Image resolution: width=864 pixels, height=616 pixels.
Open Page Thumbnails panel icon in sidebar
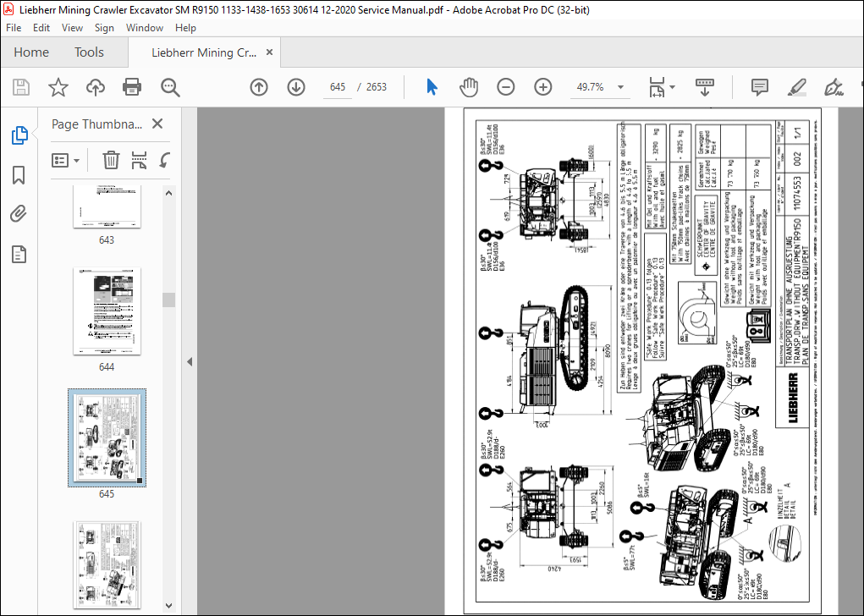coord(19,135)
